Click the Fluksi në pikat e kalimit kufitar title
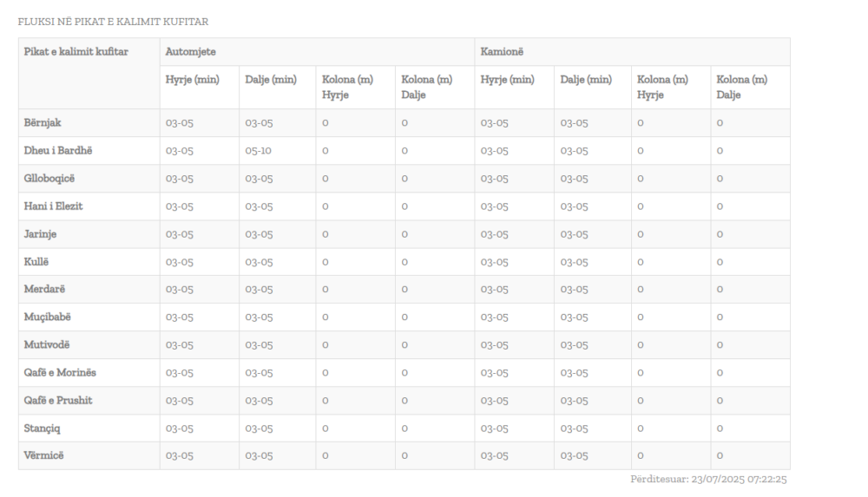The height and width of the screenshot is (497, 868). coord(113,21)
